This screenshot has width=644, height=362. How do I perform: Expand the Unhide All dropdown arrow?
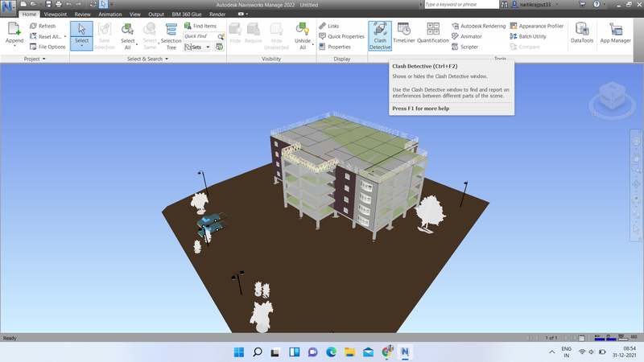[x=312, y=44]
